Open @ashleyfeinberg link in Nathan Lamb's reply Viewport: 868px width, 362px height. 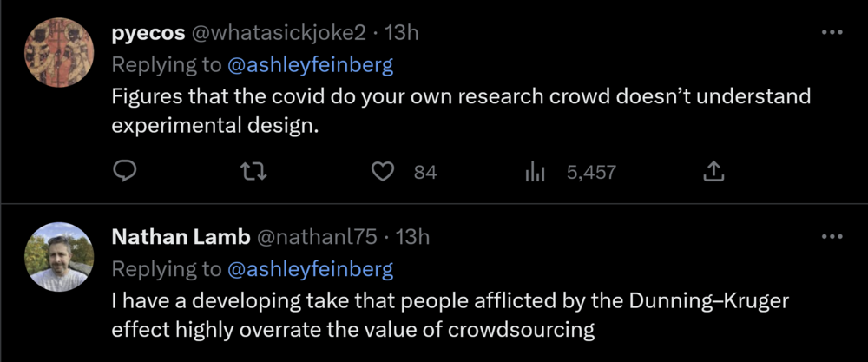click(x=310, y=269)
